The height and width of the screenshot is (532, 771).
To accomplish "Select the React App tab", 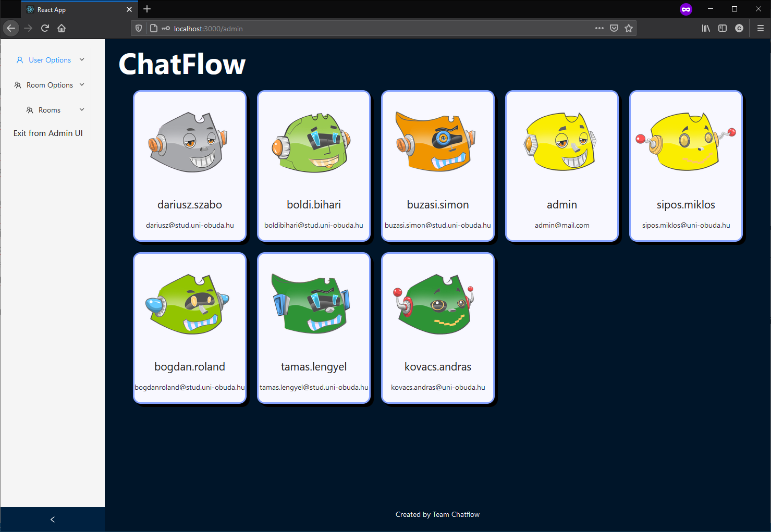I will (80, 9).
